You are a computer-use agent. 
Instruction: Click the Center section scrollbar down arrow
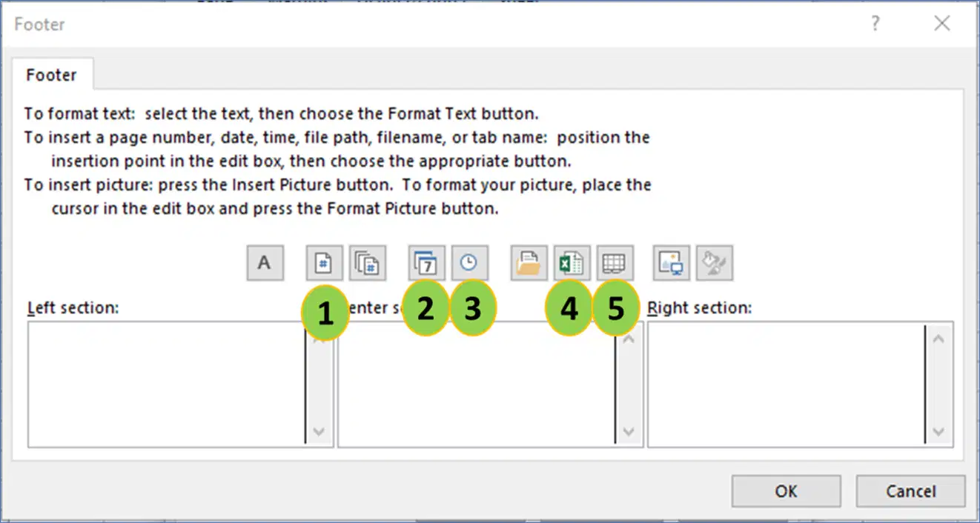pyautogui.click(x=629, y=432)
